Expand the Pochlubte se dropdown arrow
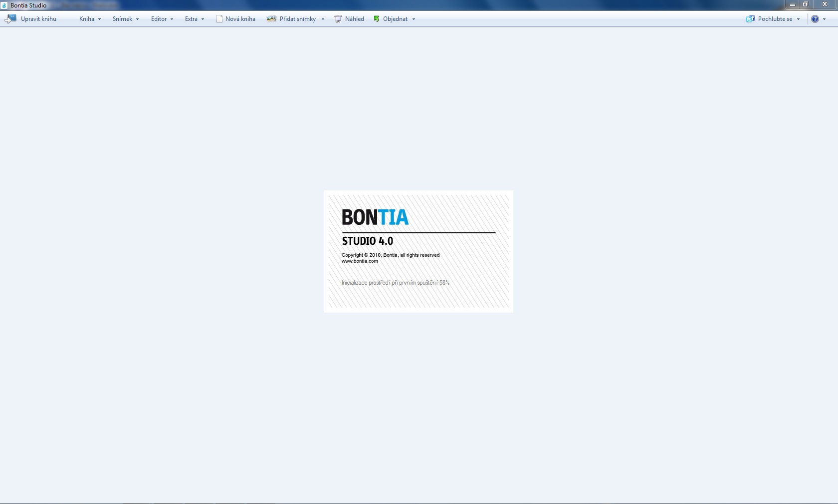 click(x=799, y=19)
